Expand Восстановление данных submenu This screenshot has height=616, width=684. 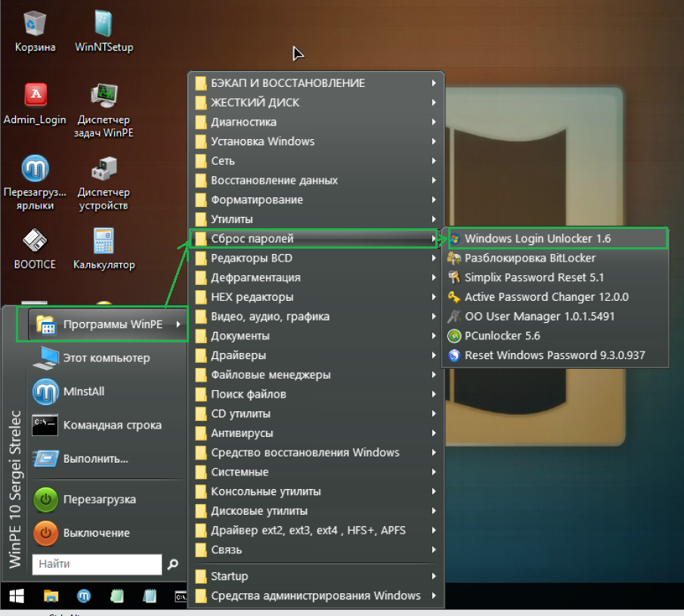point(316,180)
